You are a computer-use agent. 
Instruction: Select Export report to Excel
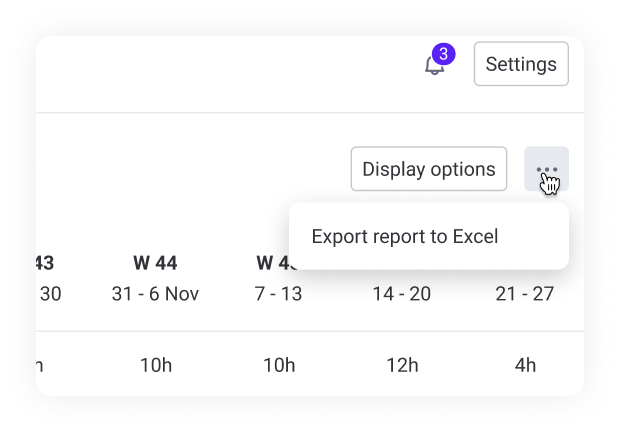coord(404,237)
